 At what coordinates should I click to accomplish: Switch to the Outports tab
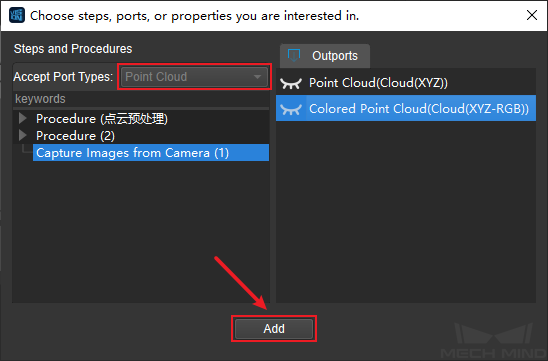pyautogui.click(x=325, y=56)
